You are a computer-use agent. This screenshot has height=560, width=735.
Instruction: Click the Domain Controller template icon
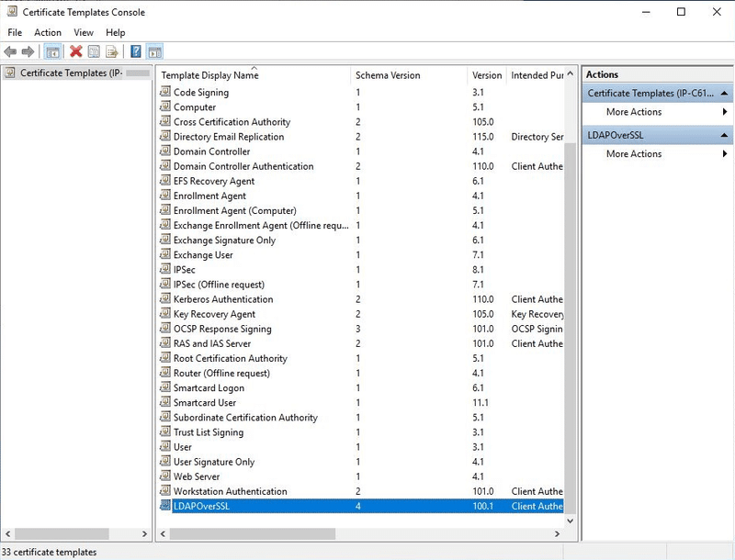[x=165, y=151]
